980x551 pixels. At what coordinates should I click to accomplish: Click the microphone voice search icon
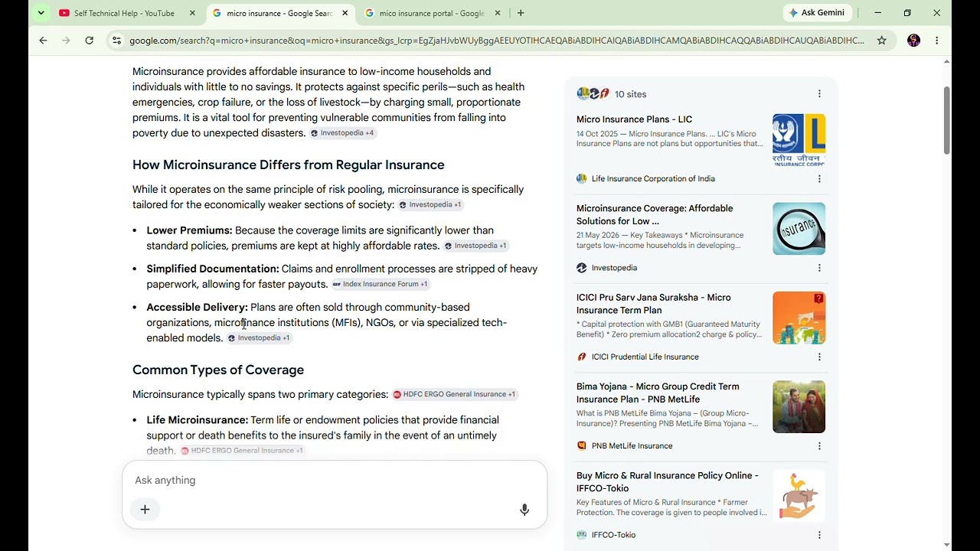point(524,510)
